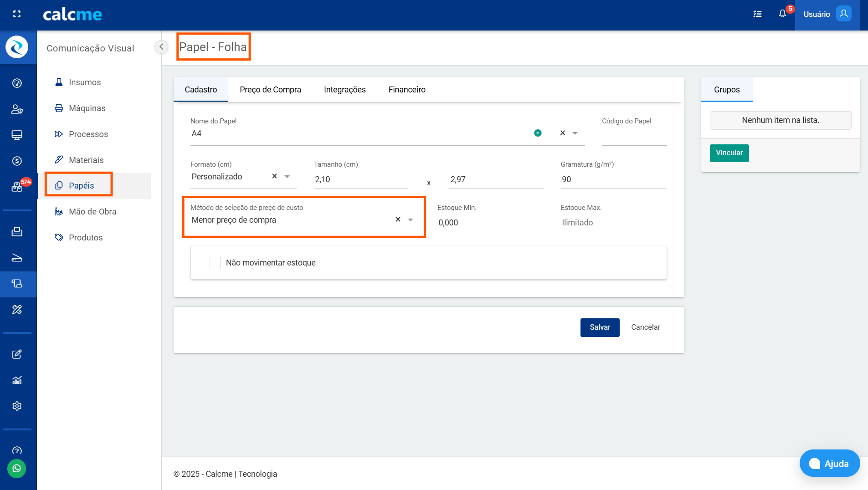The width and height of the screenshot is (868, 490).
Task: Open the task checklist icon in header
Action: coord(757,14)
